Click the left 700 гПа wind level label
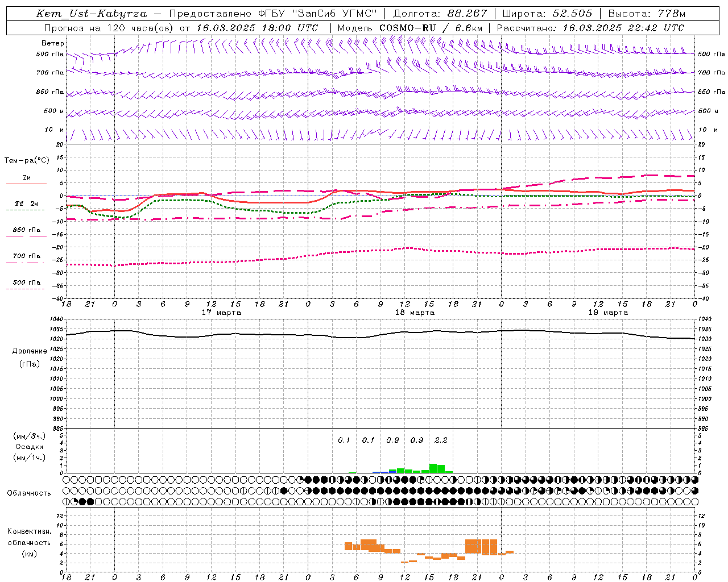The height and width of the screenshot is (582, 728). [x=49, y=73]
